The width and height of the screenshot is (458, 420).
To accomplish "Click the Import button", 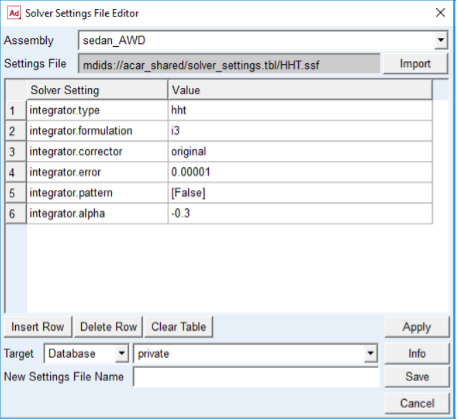I will (415, 64).
